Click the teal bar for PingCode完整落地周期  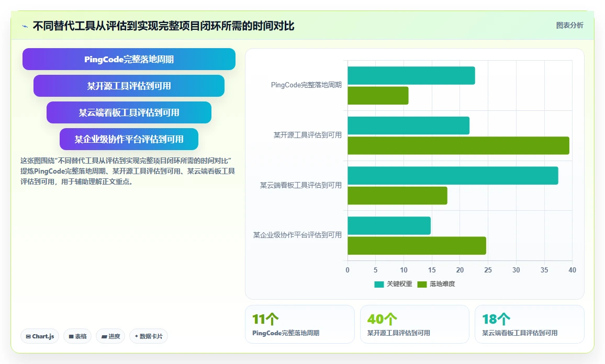(411, 76)
